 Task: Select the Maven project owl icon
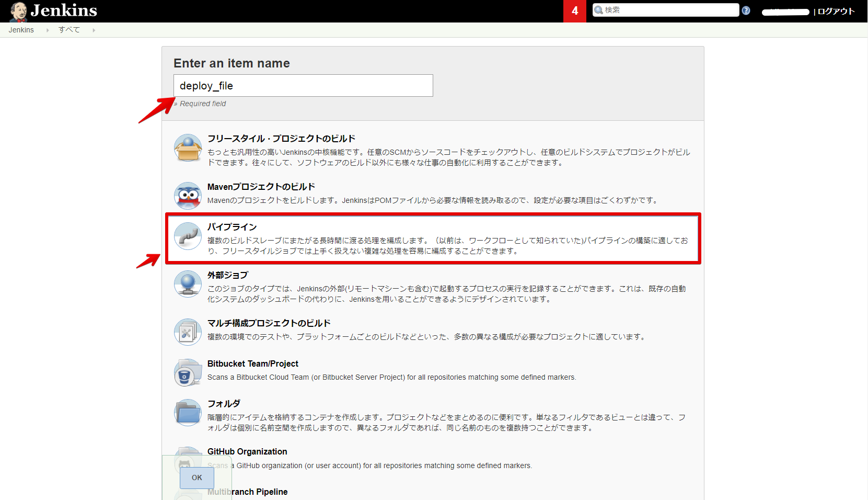188,196
